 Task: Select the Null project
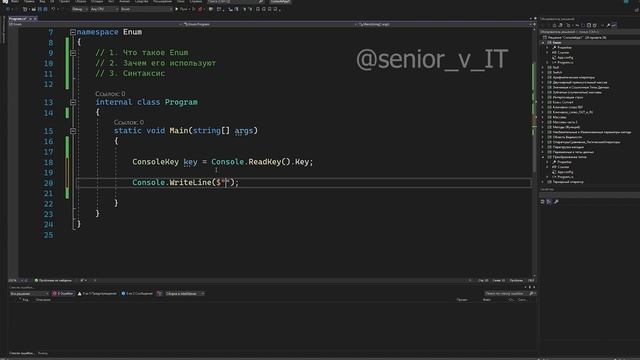pyautogui.click(x=556, y=67)
